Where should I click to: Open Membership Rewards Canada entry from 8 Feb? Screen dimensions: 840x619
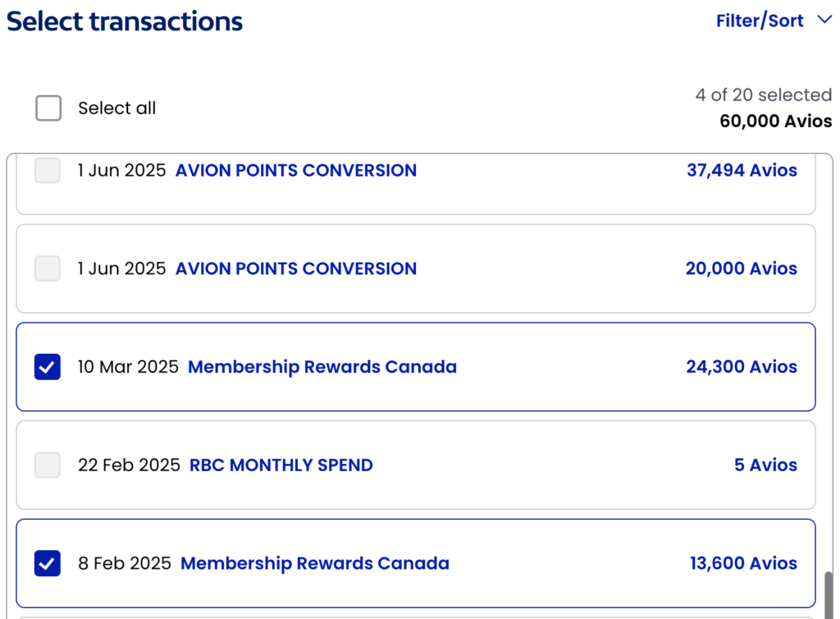[x=315, y=563]
